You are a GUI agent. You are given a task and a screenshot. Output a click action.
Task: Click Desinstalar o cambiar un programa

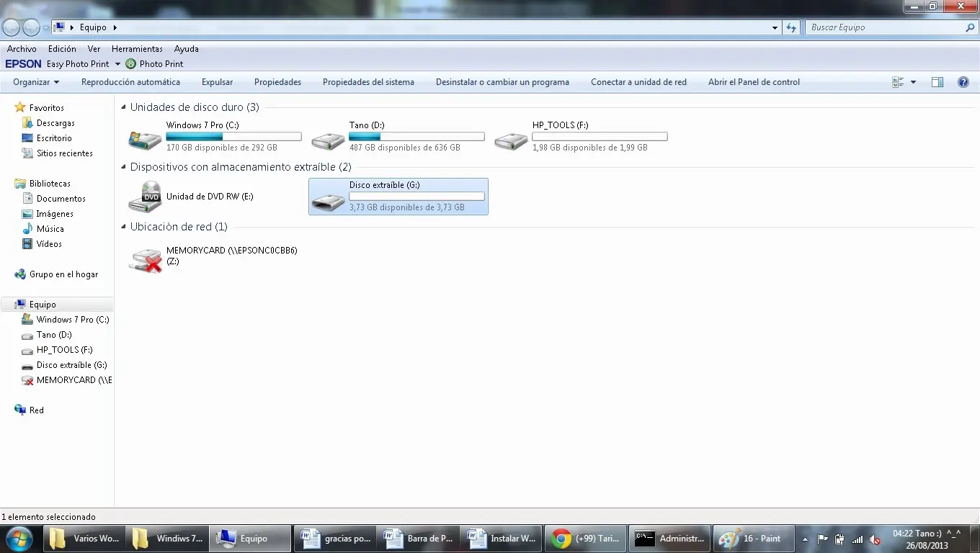coord(502,82)
